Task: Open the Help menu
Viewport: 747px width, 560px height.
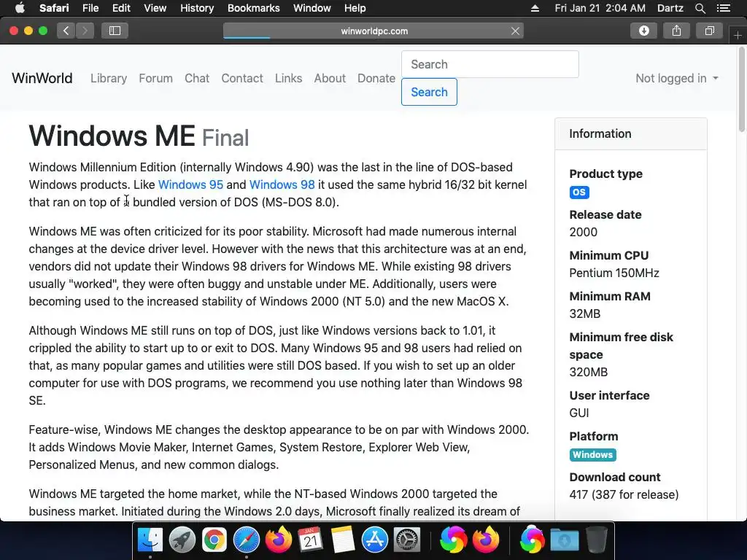Action: 355,8
